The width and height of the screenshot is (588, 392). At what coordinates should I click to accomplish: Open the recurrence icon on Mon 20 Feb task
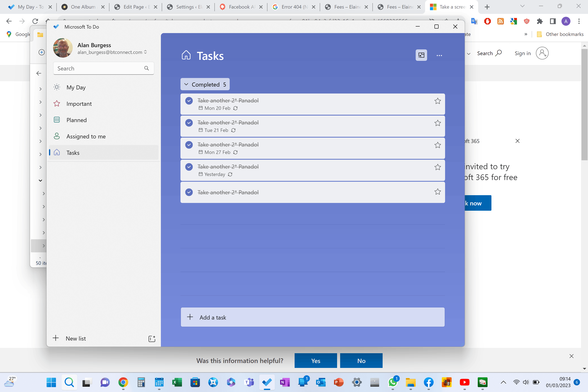(x=235, y=108)
